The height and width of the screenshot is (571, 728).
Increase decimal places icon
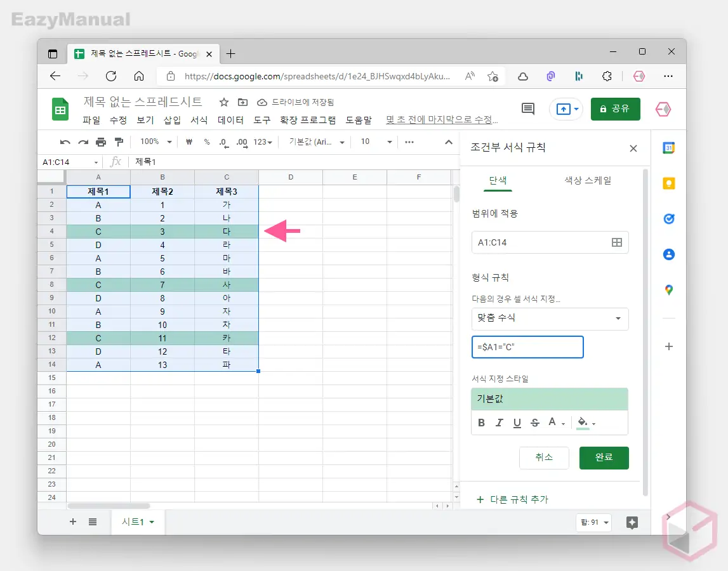tap(242, 143)
